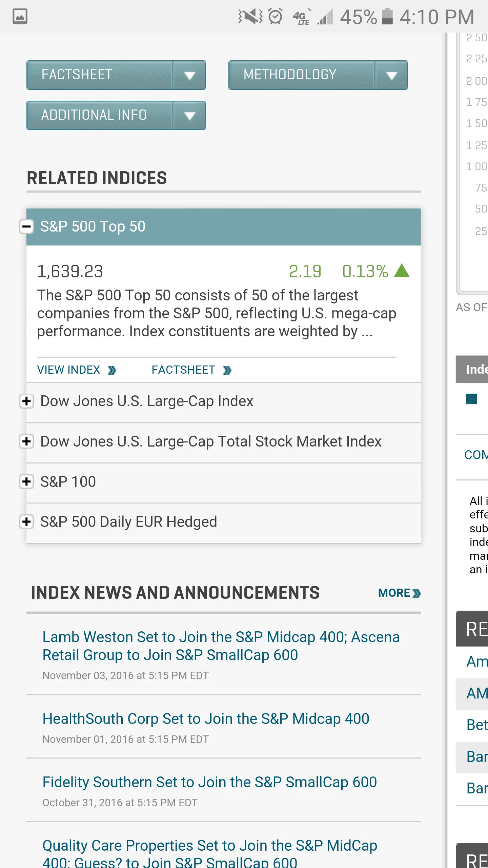Select the November 03, 2016 timestamp

point(125,676)
